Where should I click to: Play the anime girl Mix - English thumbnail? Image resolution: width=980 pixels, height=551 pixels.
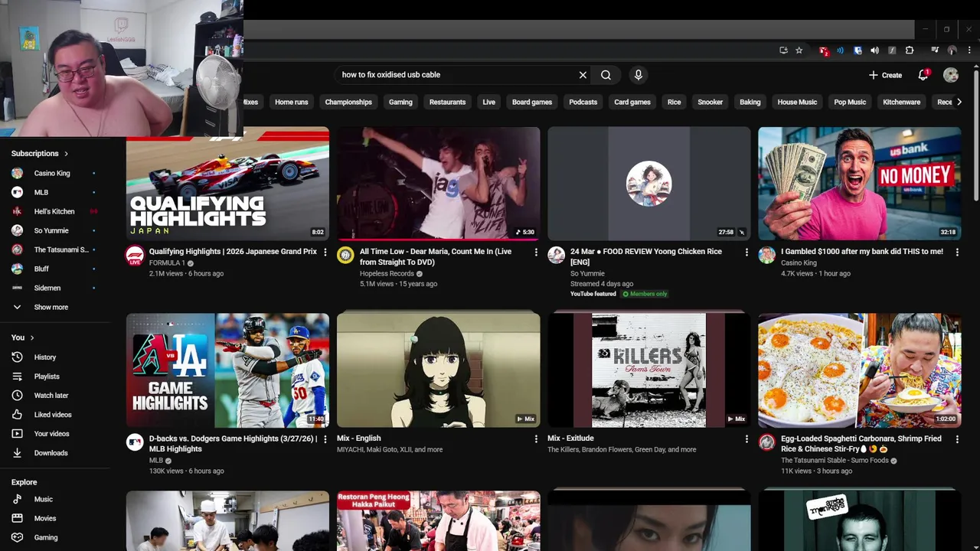pos(438,370)
